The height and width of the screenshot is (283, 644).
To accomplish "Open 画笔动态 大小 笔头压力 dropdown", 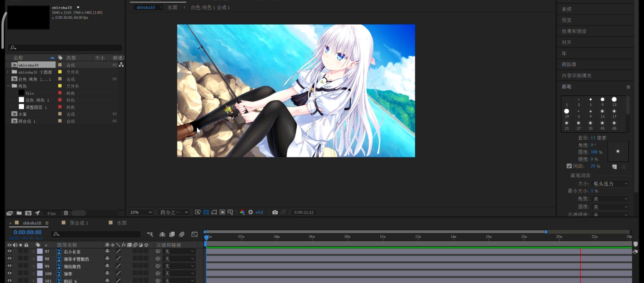I will (610, 184).
